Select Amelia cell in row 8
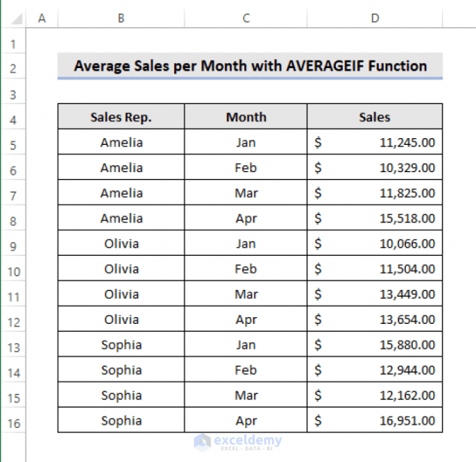 (x=121, y=218)
